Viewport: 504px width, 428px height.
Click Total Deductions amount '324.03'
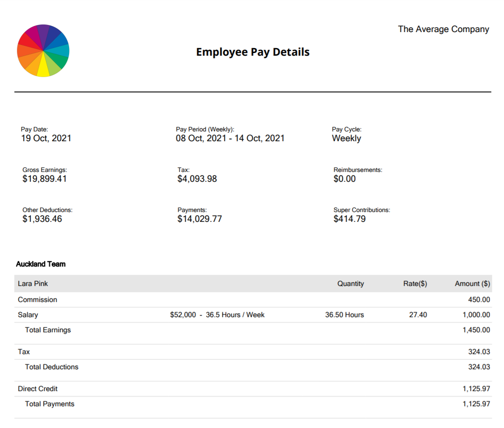[x=479, y=367]
